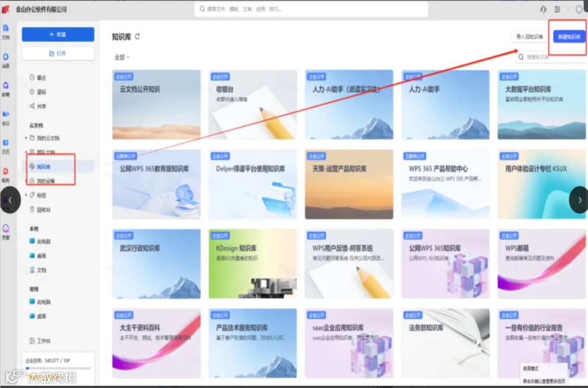Screen dimensions: 588x388
Task: Open KDesign 知识库 card
Action: 253,264
